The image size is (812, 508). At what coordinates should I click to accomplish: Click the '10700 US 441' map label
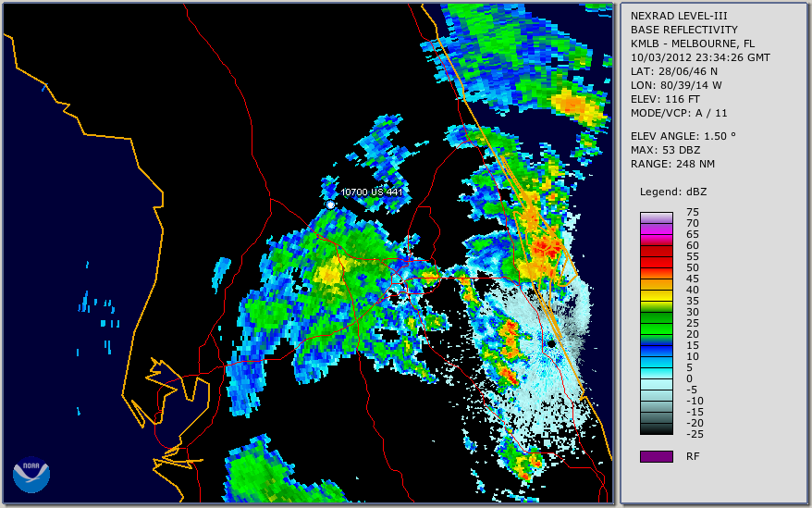(371, 192)
